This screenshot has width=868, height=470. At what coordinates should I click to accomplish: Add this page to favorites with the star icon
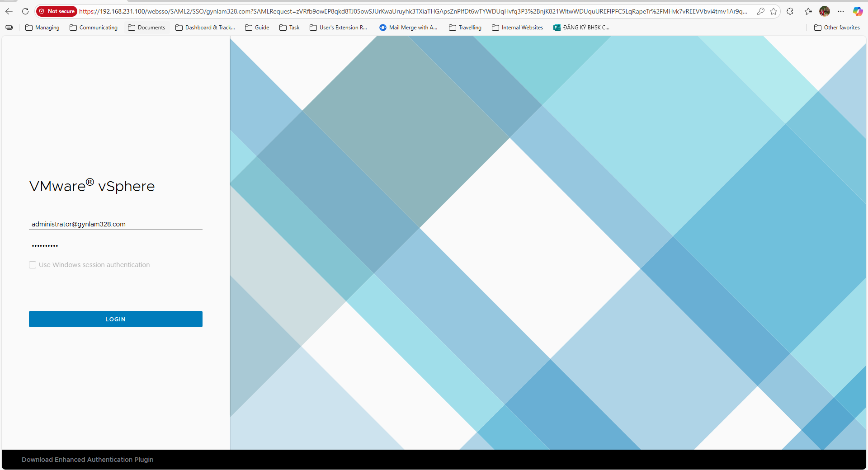click(774, 11)
